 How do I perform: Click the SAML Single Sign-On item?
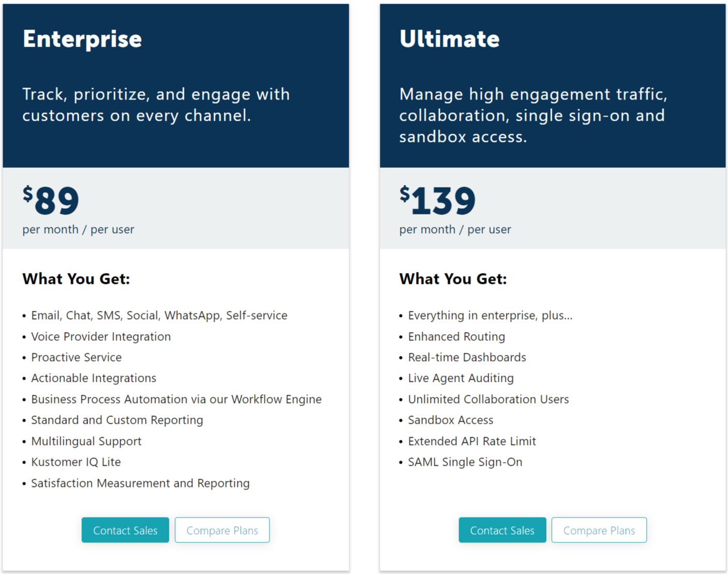tap(465, 462)
